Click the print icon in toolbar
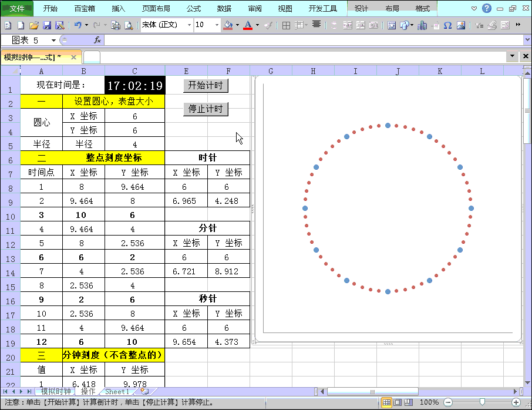 coord(115,25)
